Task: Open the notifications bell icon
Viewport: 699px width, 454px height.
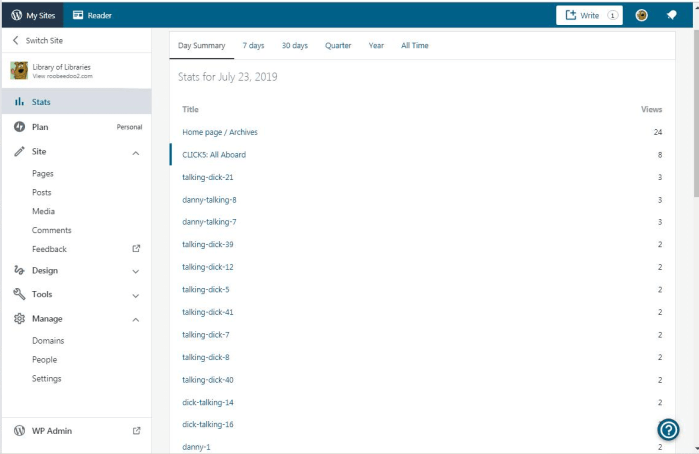Action: click(671, 15)
